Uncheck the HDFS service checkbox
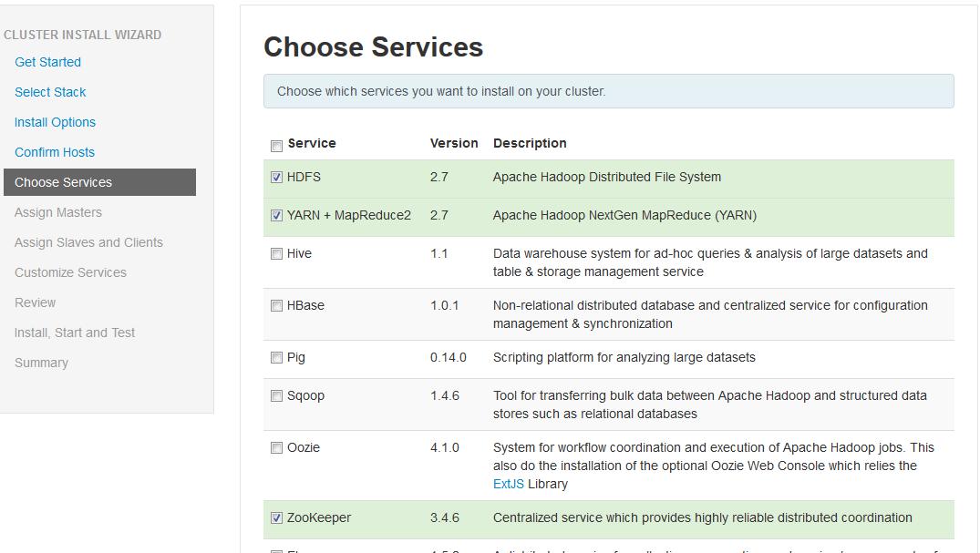Screen dimensions: 980x553 pos(276,178)
